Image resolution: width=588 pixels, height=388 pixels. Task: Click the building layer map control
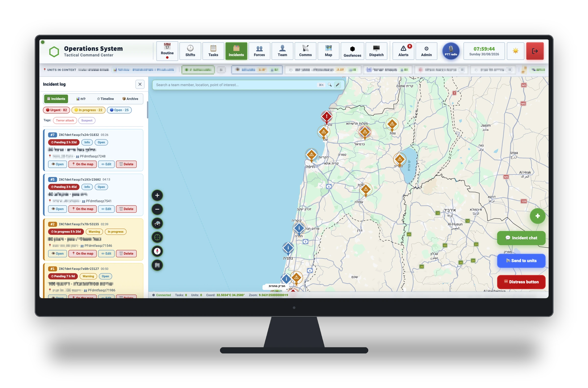click(x=157, y=265)
